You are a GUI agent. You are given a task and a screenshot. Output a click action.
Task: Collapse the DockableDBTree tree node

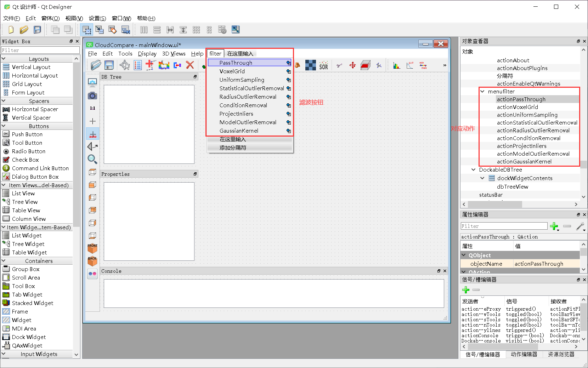tap(473, 170)
